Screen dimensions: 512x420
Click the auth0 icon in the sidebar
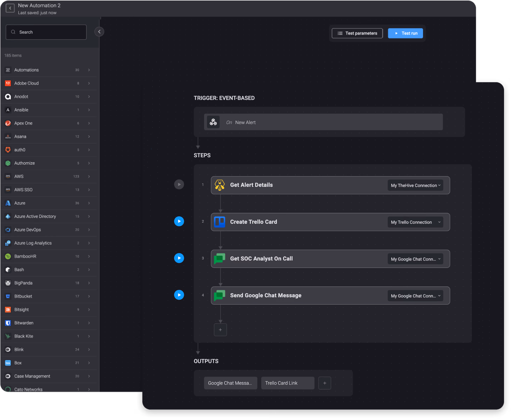[8, 150]
